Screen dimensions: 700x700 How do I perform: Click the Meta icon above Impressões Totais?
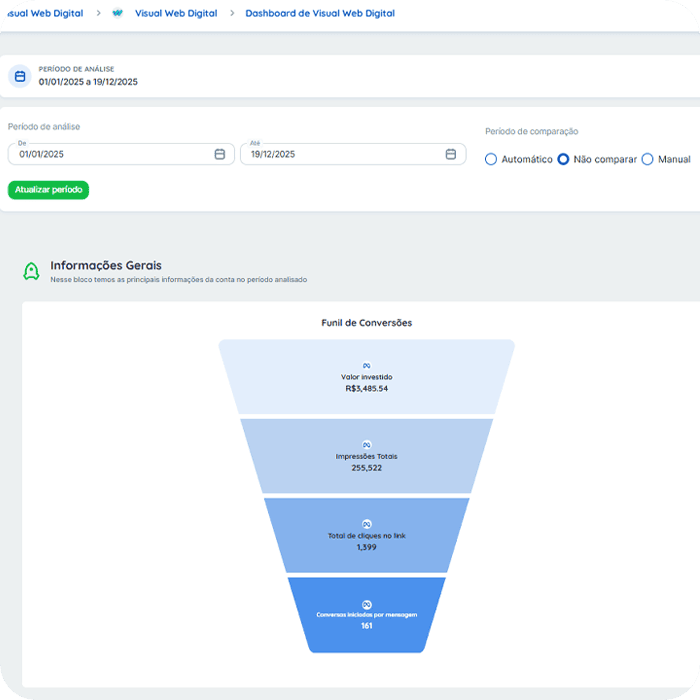(x=366, y=445)
